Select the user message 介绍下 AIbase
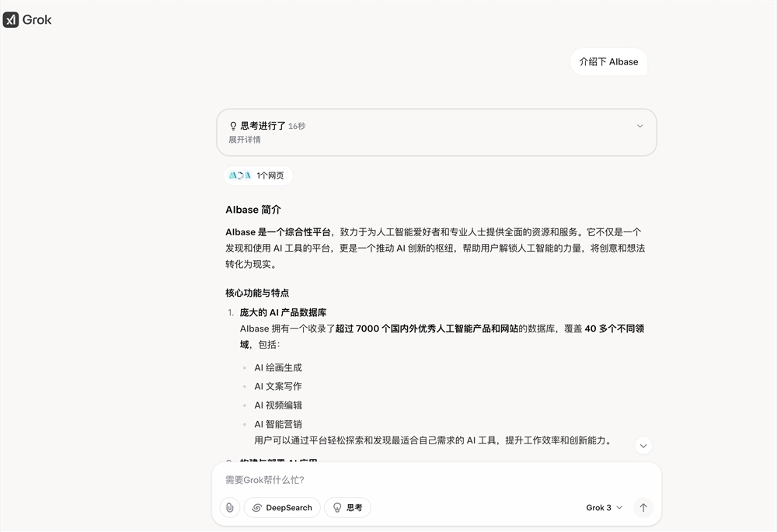This screenshot has height=532, width=777. [x=609, y=61]
